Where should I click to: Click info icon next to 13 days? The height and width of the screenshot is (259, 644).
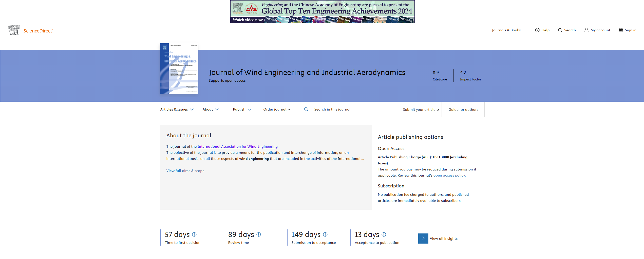(384, 234)
